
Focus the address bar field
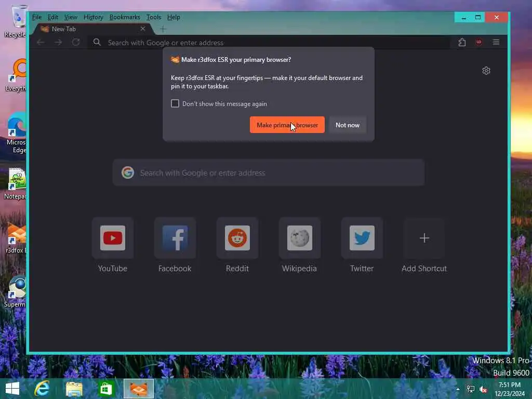pyautogui.click(x=268, y=43)
